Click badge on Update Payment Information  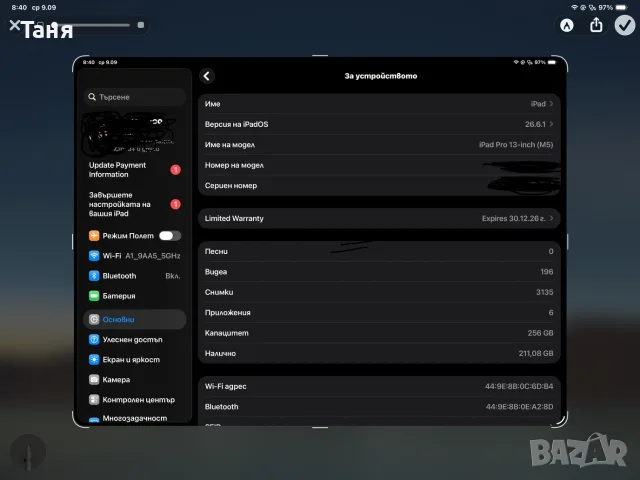pos(176,170)
